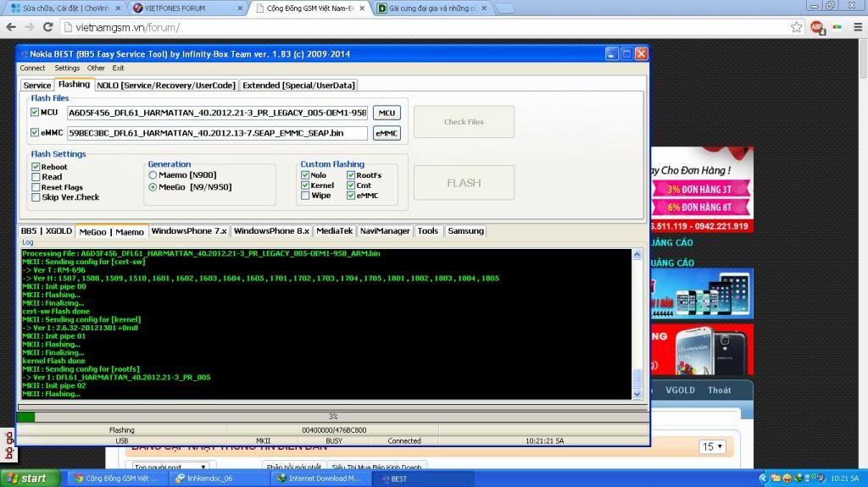Toggle the RootFs checkbox
The width and height of the screenshot is (868, 487).
point(351,174)
